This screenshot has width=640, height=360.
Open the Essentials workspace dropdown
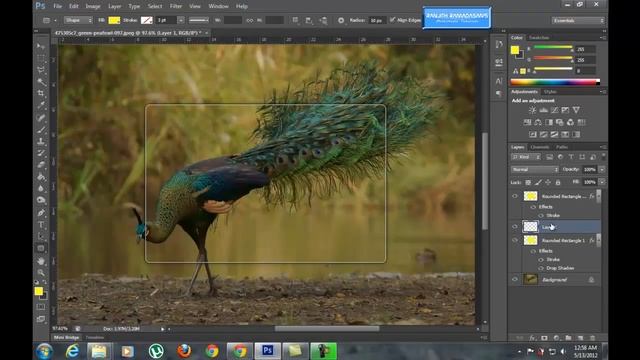click(x=578, y=20)
